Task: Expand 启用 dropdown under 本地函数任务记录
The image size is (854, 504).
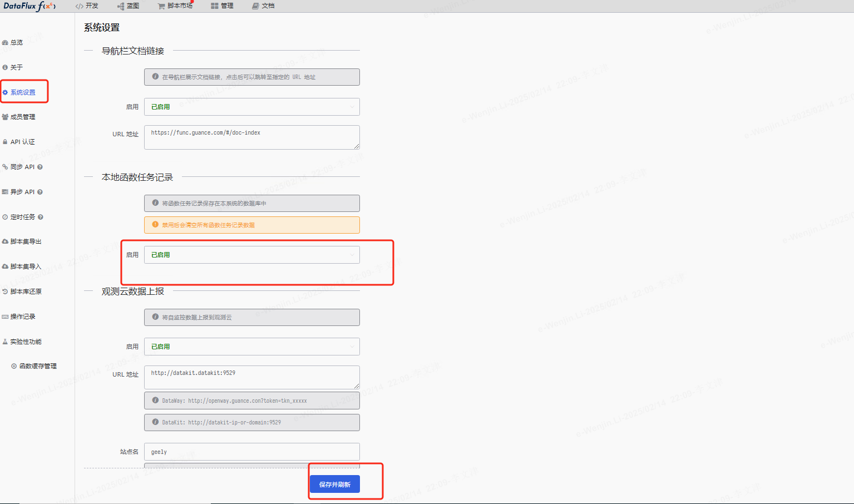Action: click(251, 255)
